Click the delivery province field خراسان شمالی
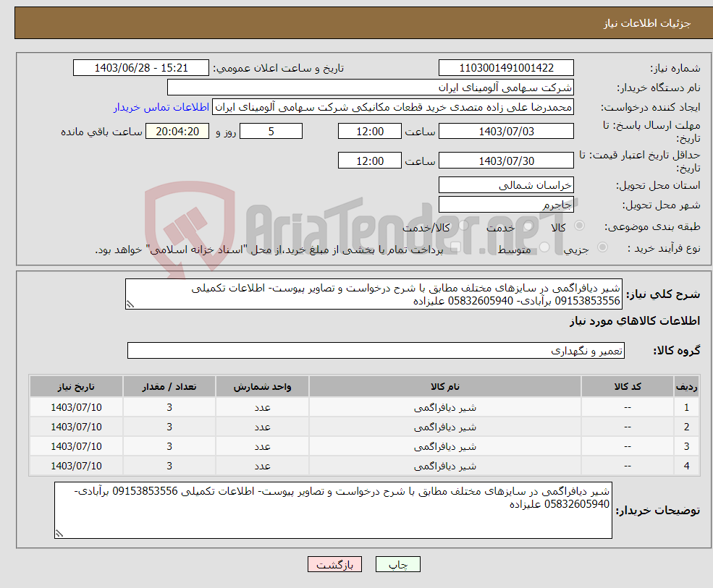 506,185
